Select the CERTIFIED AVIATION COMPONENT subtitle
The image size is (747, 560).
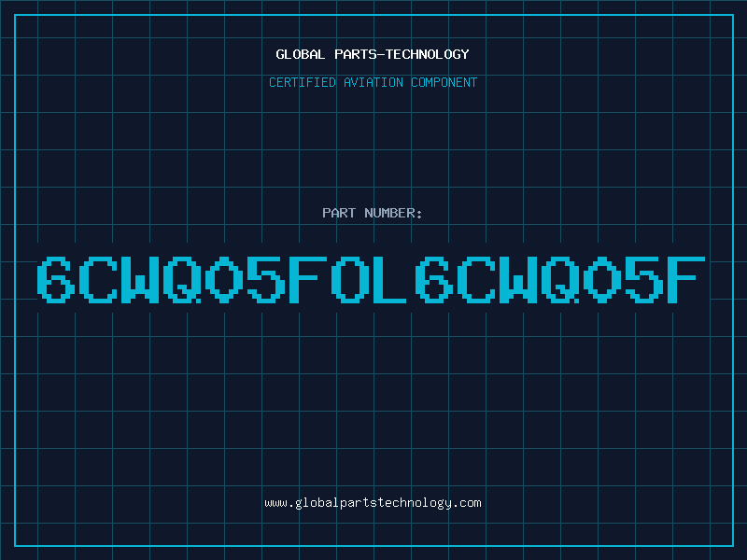point(373,82)
